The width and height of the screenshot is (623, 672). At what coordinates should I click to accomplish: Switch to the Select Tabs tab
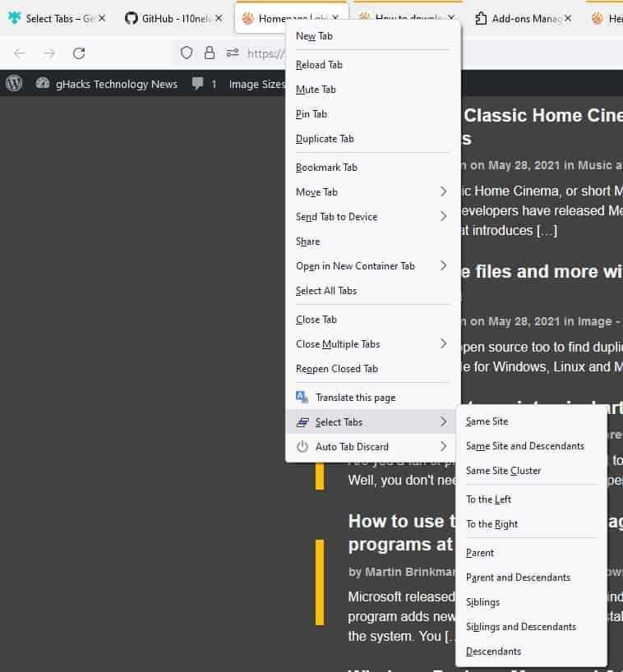(x=57, y=18)
